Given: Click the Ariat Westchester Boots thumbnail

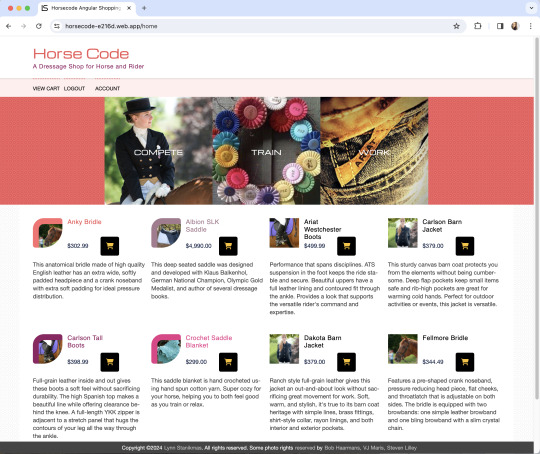Looking at the screenshot, I should coord(284,233).
